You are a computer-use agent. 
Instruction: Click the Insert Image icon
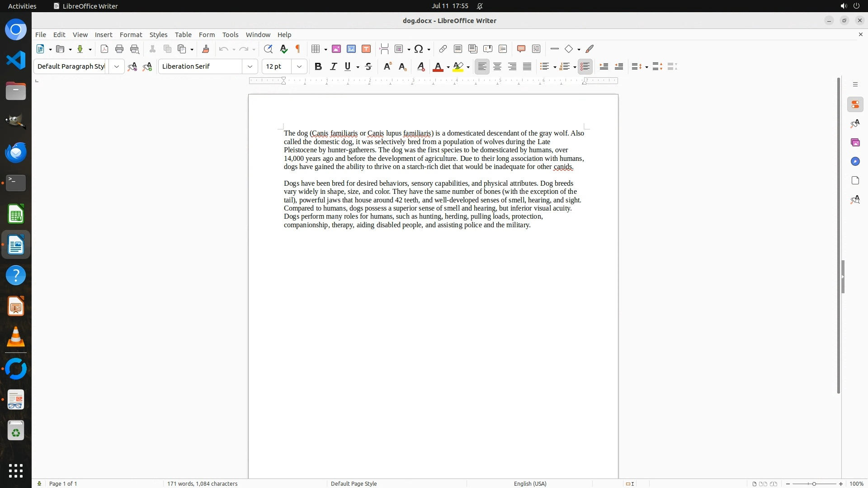pos(336,49)
